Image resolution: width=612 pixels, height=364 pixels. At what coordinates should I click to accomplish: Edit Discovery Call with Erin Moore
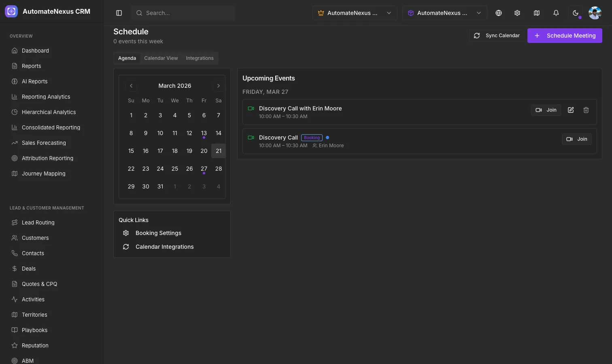tap(571, 110)
